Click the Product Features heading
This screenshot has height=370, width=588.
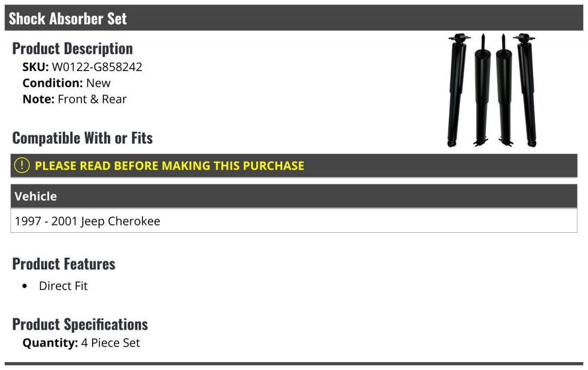point(64,264)
